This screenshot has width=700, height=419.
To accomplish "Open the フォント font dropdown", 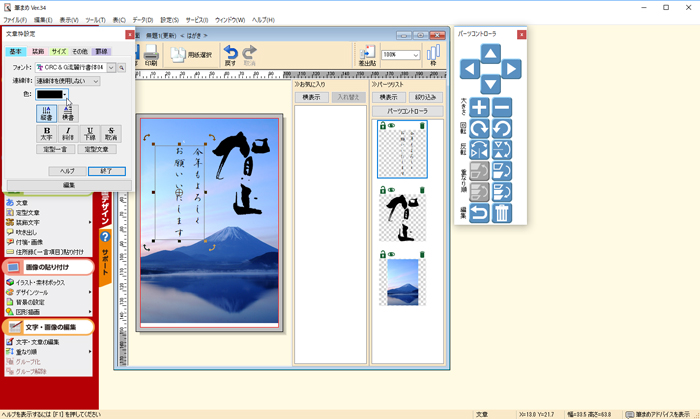I will (x=112, y=68).
